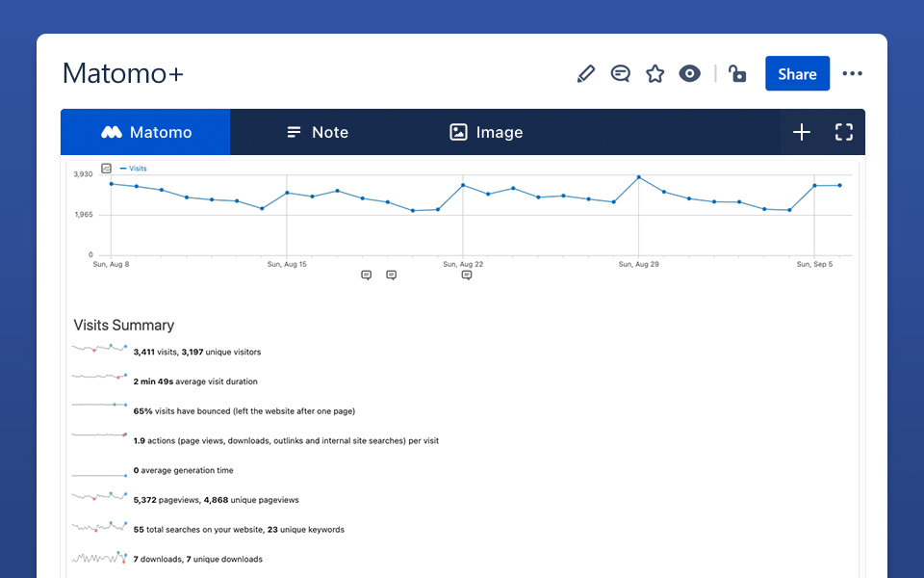This screenshot has width=924, height=578.
Task: Switch to the Image tab
Action: (486, 132)
